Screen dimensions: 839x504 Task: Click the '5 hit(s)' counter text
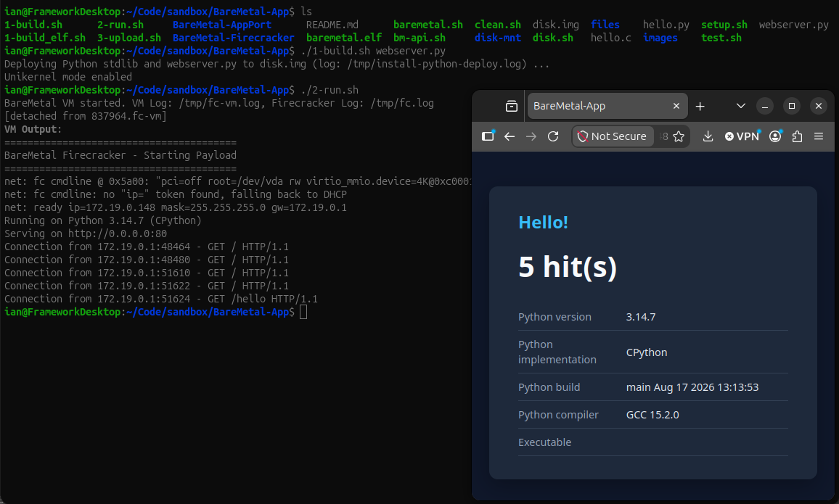tap(568, 267)
